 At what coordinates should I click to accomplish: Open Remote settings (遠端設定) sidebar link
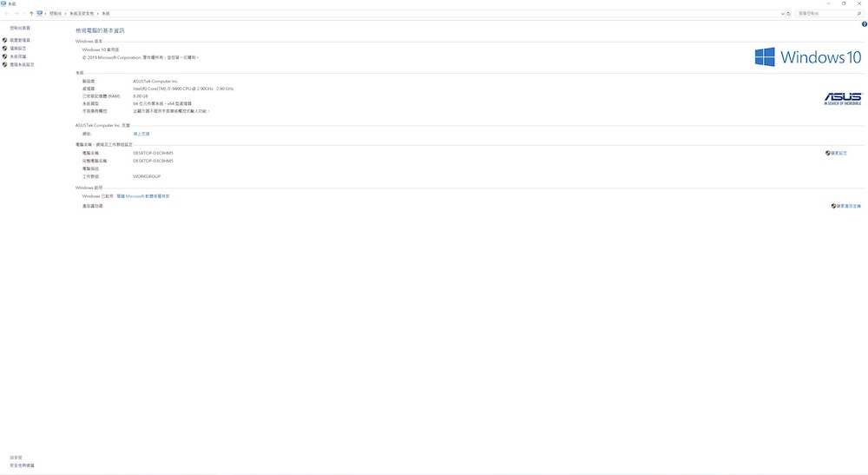click(17, 49)
